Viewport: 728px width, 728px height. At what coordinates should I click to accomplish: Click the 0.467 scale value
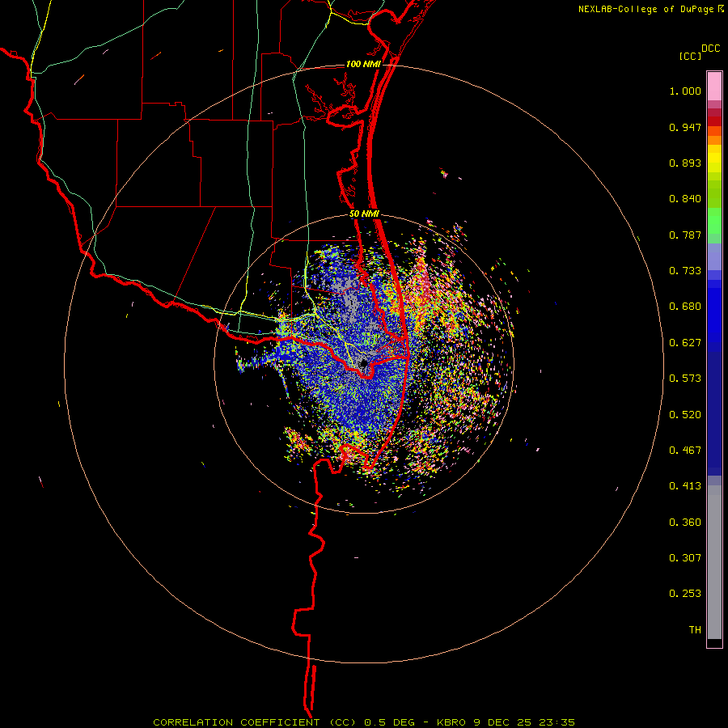pyautogui.click(x=685, y=451)
